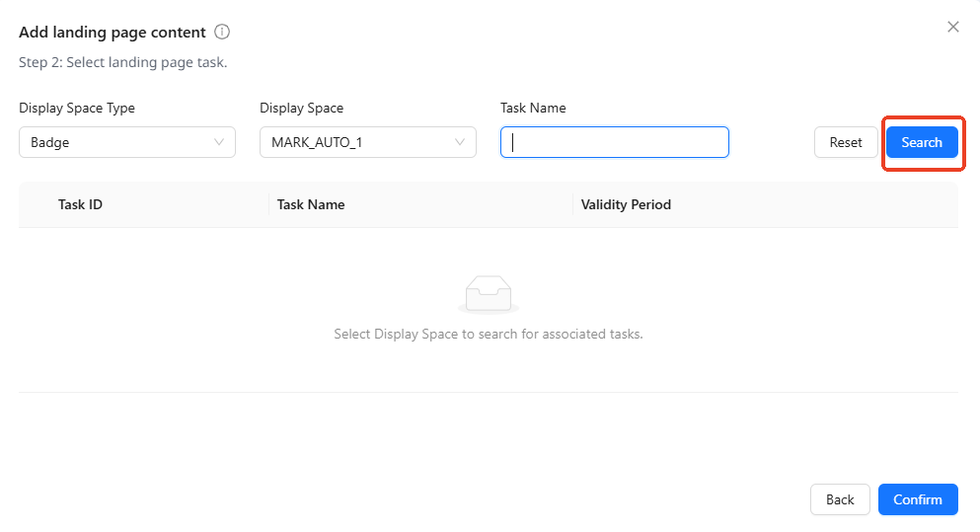Select the Validity Period column header
Viewport: 980px width, 532px height.
click(x=626, y=204)
